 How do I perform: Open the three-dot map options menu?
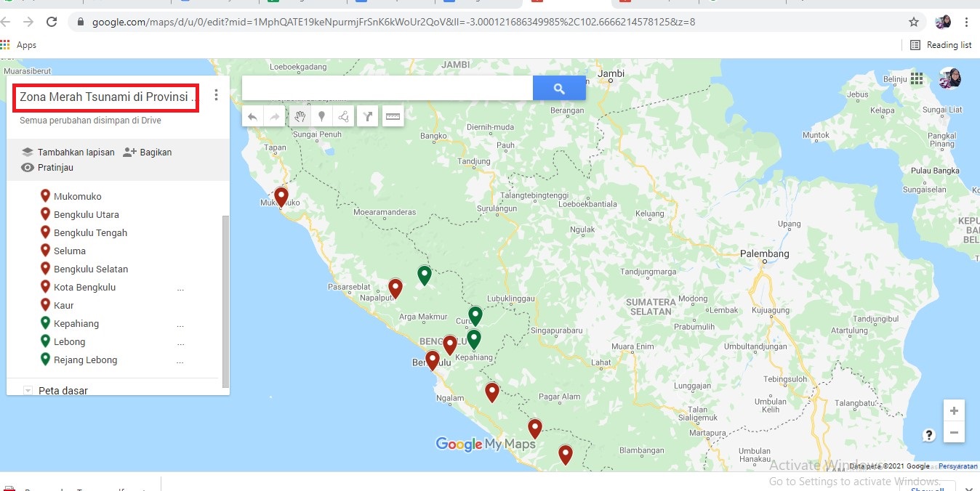tap(216, 96)
